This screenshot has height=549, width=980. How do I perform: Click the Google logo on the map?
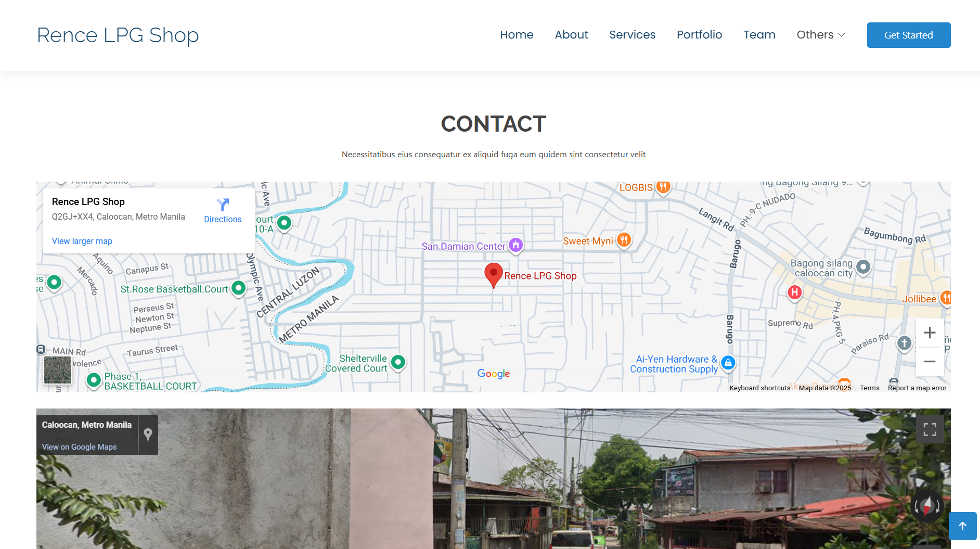pos(493,374)
